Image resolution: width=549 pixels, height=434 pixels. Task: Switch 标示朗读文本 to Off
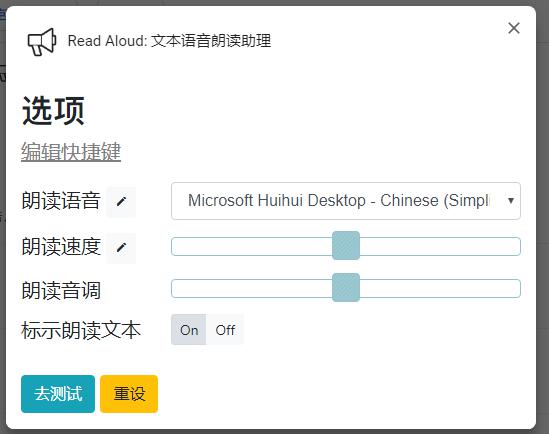pos(225,330)
